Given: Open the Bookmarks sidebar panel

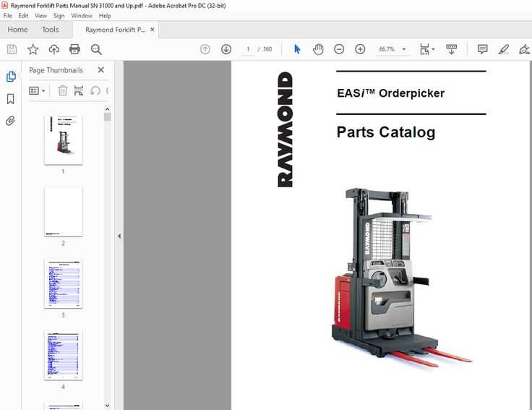Looking at the screenshot, I should [11, 99].
